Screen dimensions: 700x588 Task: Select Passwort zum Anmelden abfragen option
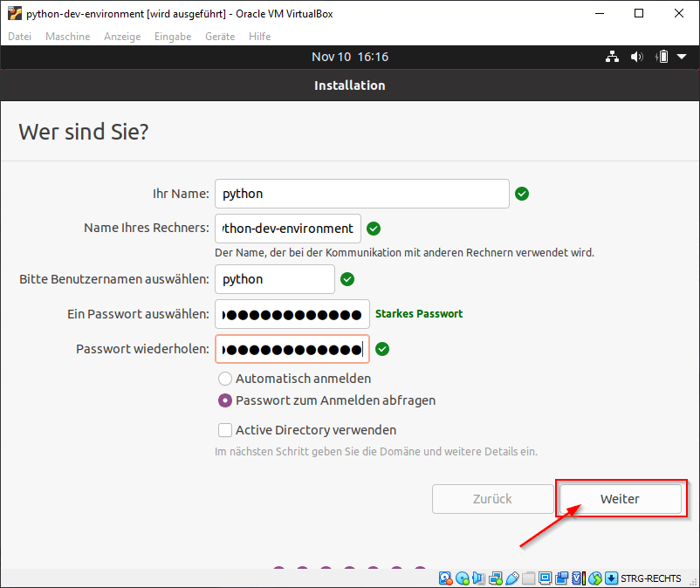point(225,400)
